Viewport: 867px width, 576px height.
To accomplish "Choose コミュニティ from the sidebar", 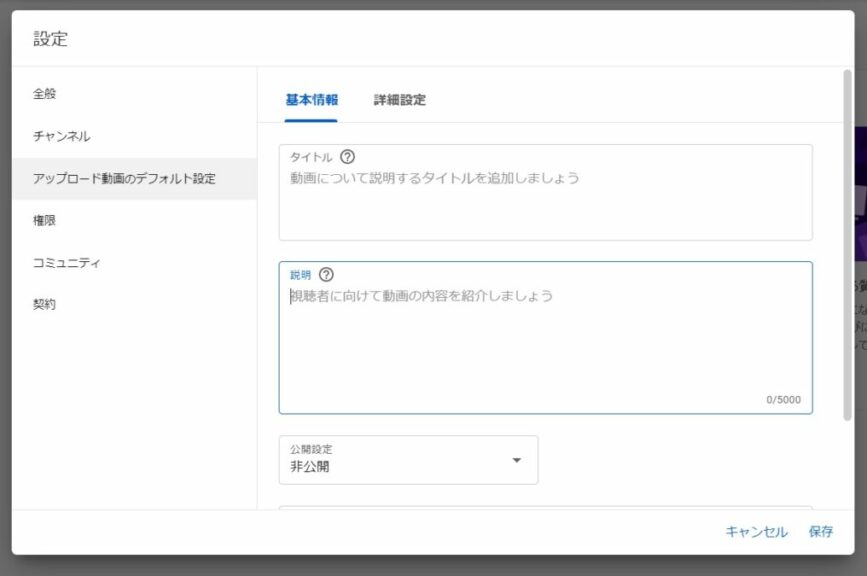I will 67,262.
